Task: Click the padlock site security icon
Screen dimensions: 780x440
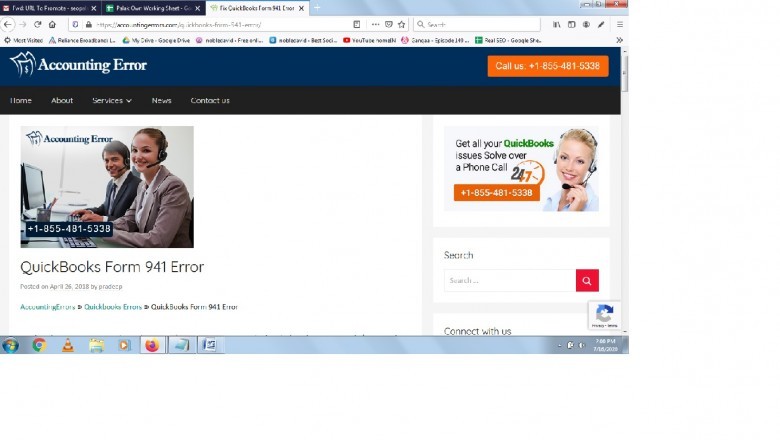Action: coord(89,24)
